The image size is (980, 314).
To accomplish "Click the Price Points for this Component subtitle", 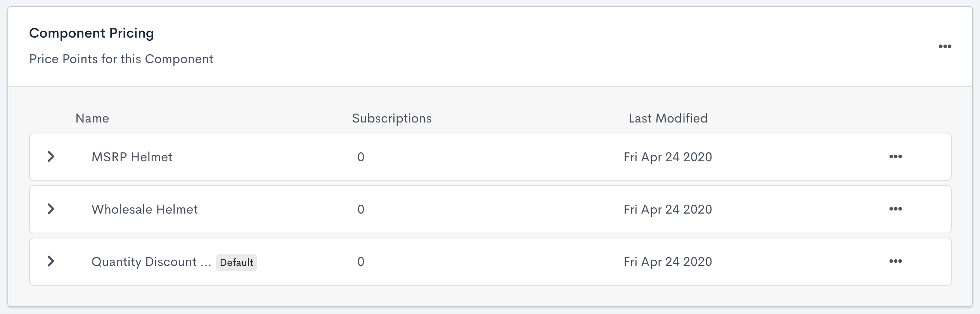I will click(121, 59).
